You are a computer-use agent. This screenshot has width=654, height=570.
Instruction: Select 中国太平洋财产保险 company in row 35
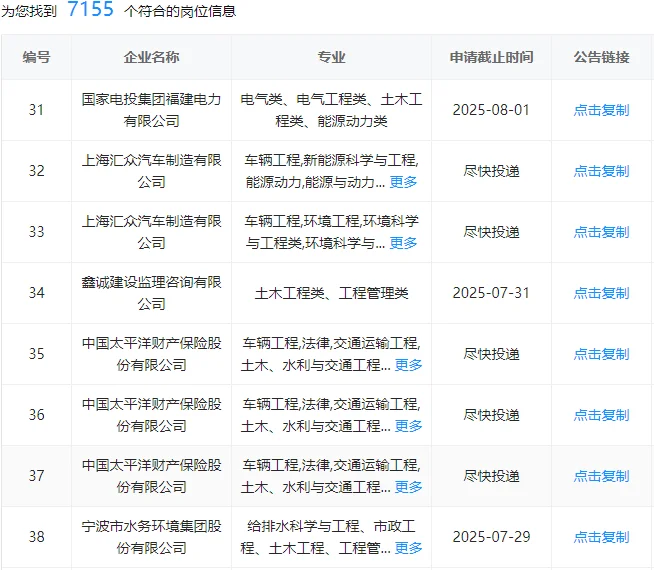[x=151, y=354]
